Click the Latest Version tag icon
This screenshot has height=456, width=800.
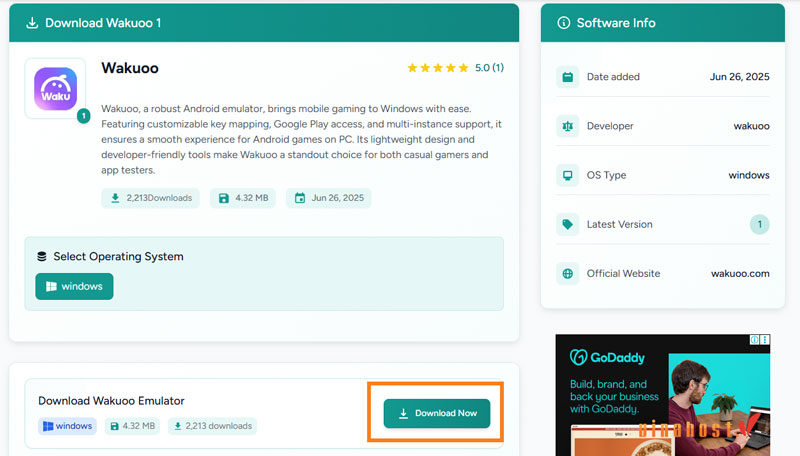tap(567, 224)
